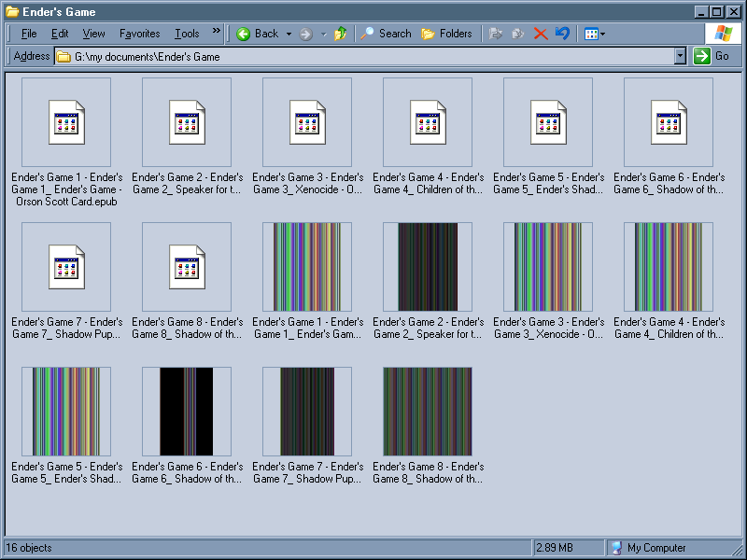Screen dimensions: 747x560
Task: Maximize the Ender's Game window
Action: pos(716,11)
